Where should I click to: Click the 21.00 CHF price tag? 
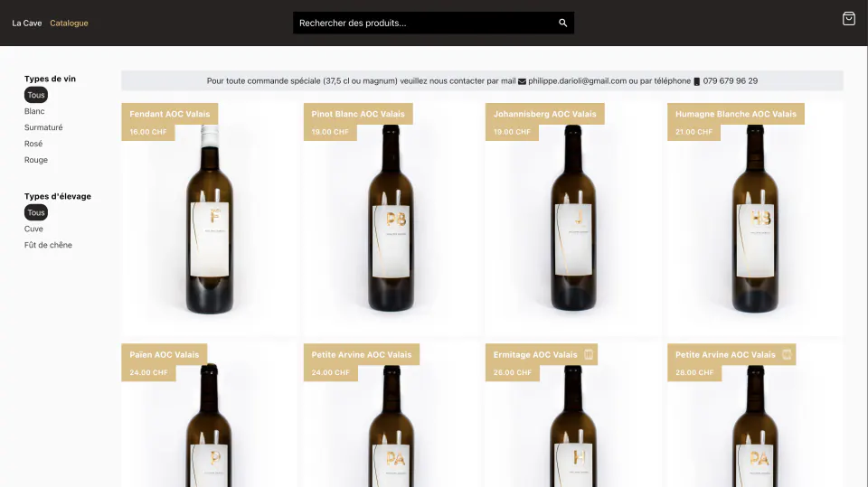click(693, 132)
